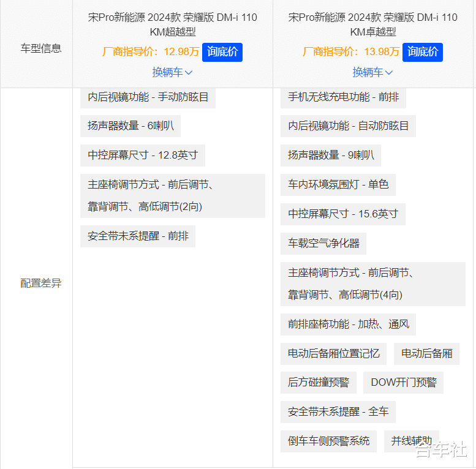Image resolution: width=476 pixels, height=469 pixels.
Task: Open the 宋Pro DM-i 110KM卓越型 title link
Action: [x=373, y=24]
